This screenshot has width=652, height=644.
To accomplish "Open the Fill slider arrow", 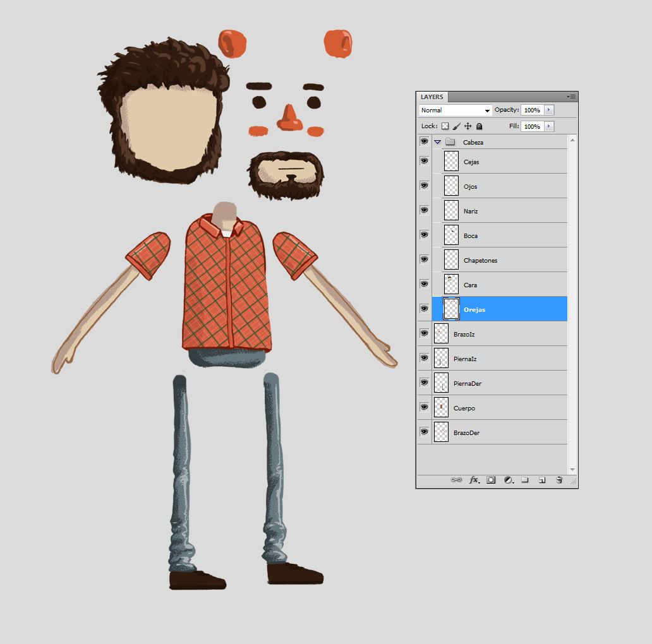I will pyautogui.click(x=549, y=126).
